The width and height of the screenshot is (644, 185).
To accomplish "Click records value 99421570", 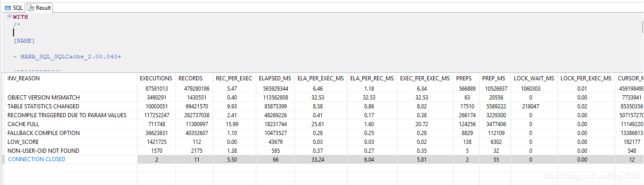I will point(194,106).
